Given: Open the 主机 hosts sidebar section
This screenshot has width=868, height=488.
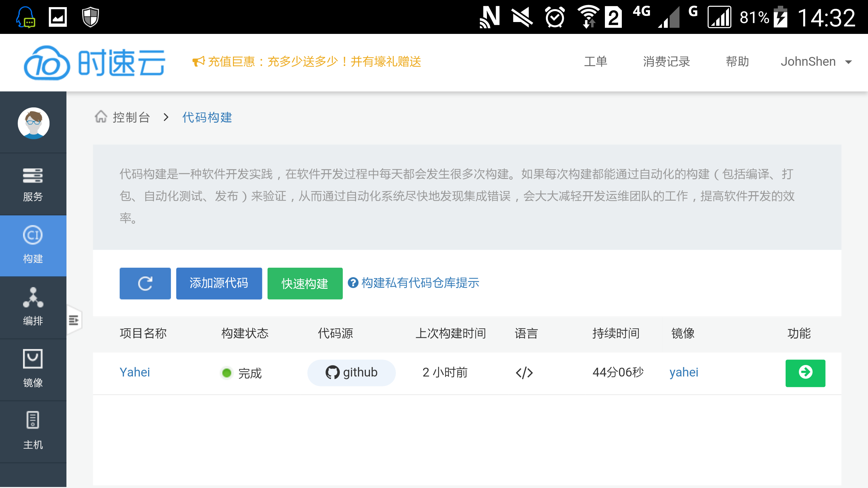Looking at the screenshot, I should click(x=33, y=431).
